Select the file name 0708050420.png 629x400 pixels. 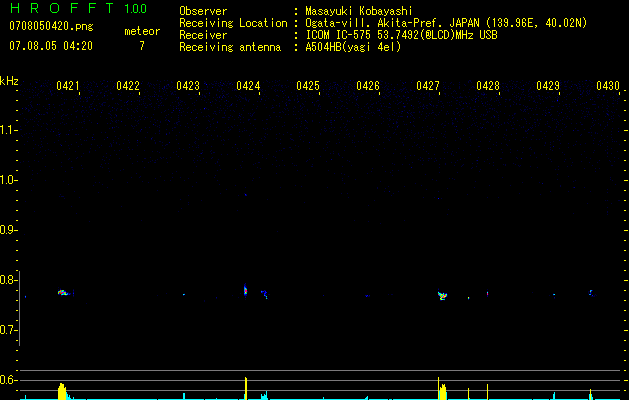point(51,26)
